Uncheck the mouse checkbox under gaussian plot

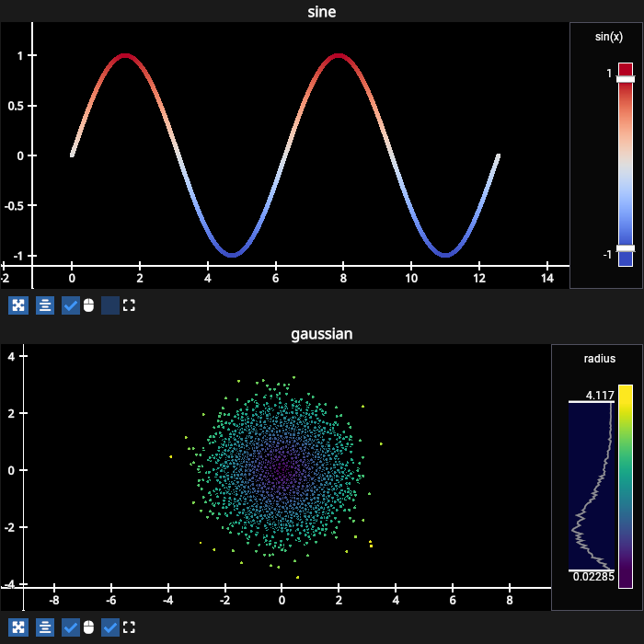tap(71, 627)
